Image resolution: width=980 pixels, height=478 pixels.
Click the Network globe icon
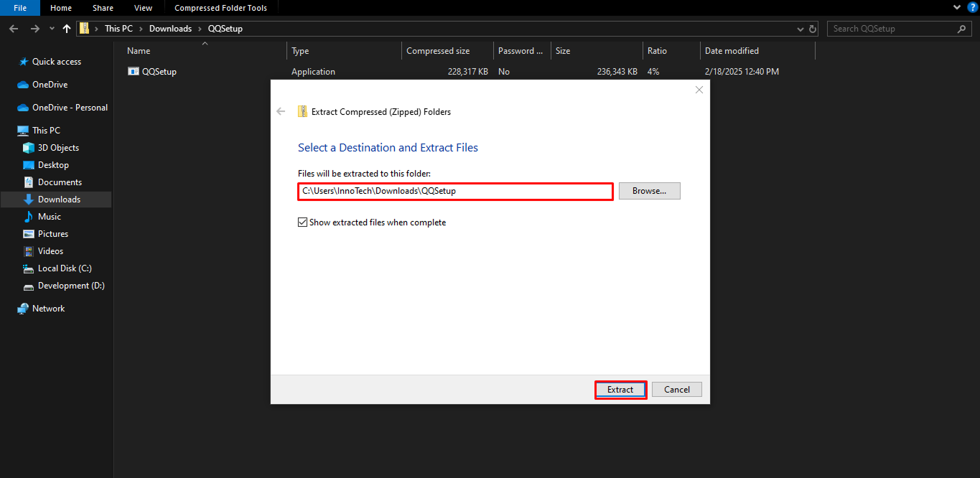(x=23, y=309)
